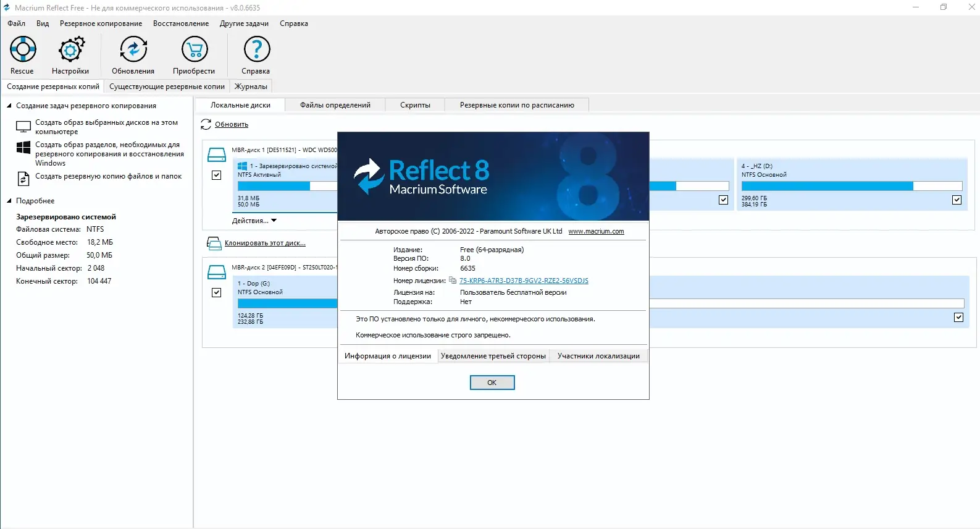Open the Вид menu
The height and width of the screenshot is (529, 980).
(x=43, y=23)
